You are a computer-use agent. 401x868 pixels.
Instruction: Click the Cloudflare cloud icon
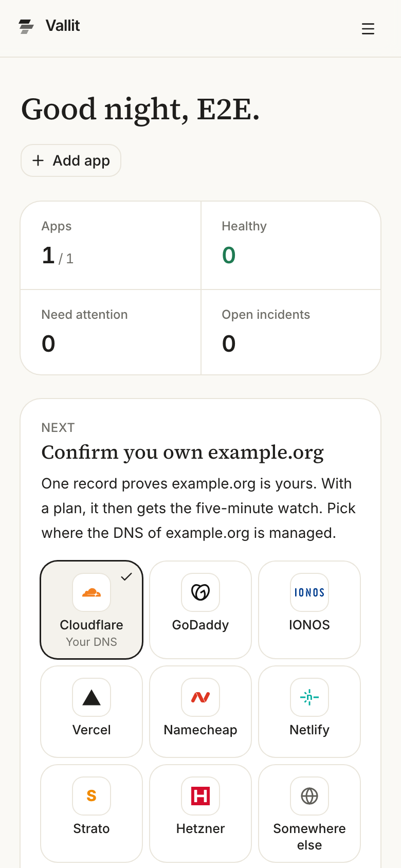pos(92,592)
